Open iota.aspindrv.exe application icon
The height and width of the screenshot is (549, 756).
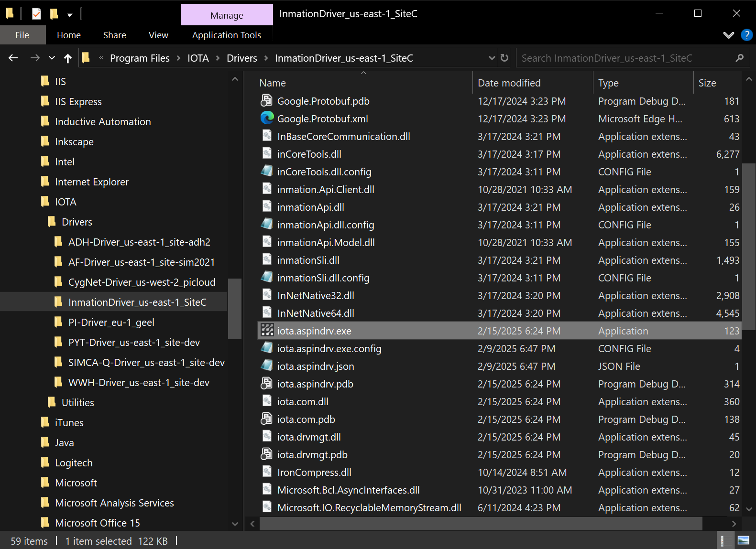click(267, 331)
